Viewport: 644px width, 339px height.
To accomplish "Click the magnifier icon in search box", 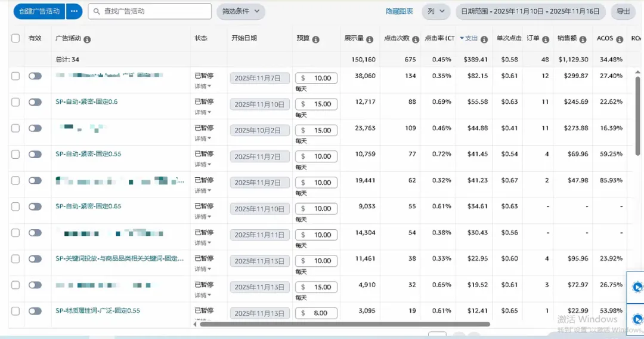I will point(97,11).
